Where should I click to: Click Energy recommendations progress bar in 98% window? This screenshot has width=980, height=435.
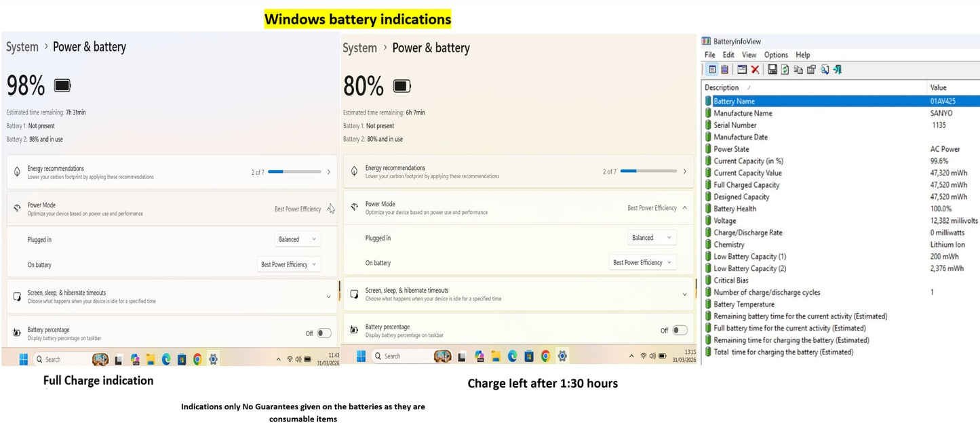tap(294, 172)
